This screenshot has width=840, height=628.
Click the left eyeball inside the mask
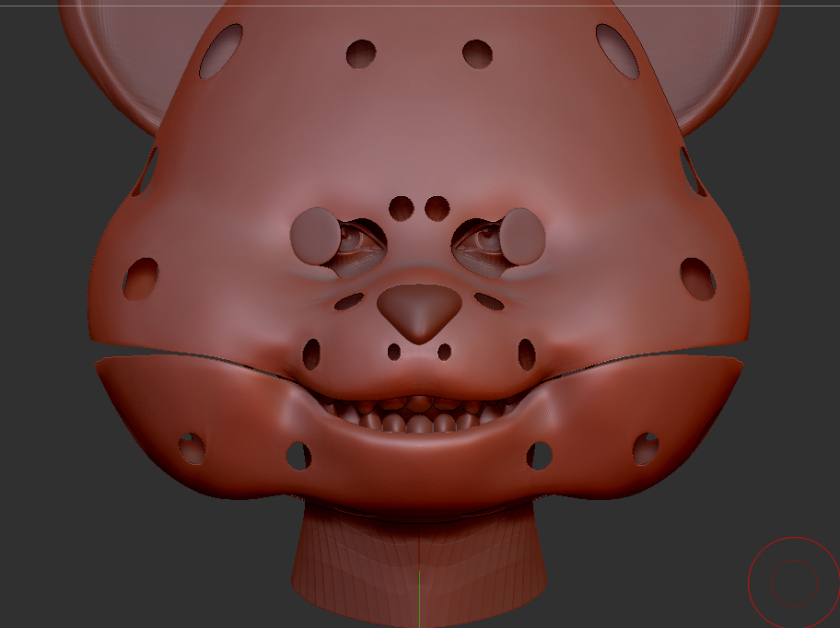pos(352,240)
